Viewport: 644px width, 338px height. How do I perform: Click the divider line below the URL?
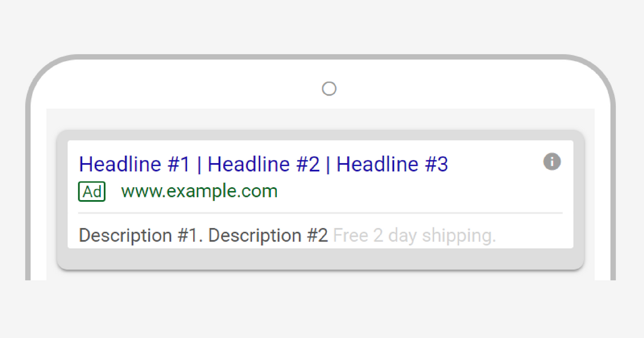pyautogui.click(x=320, y=213)
